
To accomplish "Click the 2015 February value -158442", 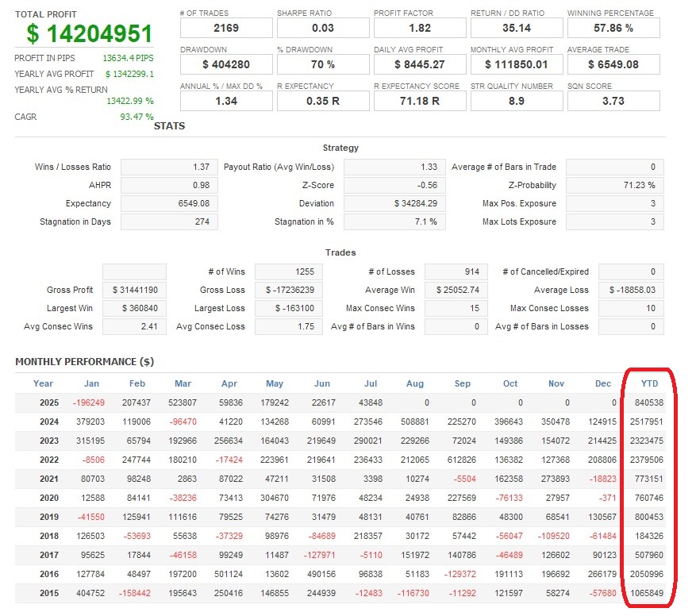I will tap(134, 594).
